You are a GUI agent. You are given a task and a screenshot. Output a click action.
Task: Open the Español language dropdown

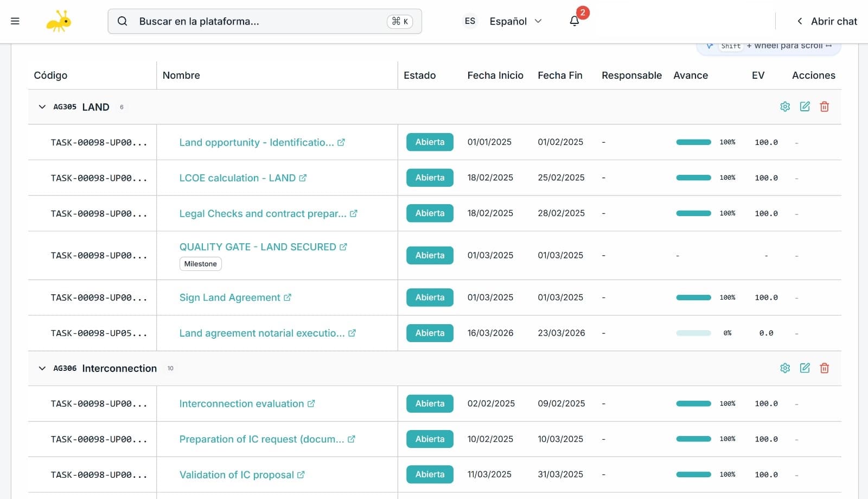515,21
